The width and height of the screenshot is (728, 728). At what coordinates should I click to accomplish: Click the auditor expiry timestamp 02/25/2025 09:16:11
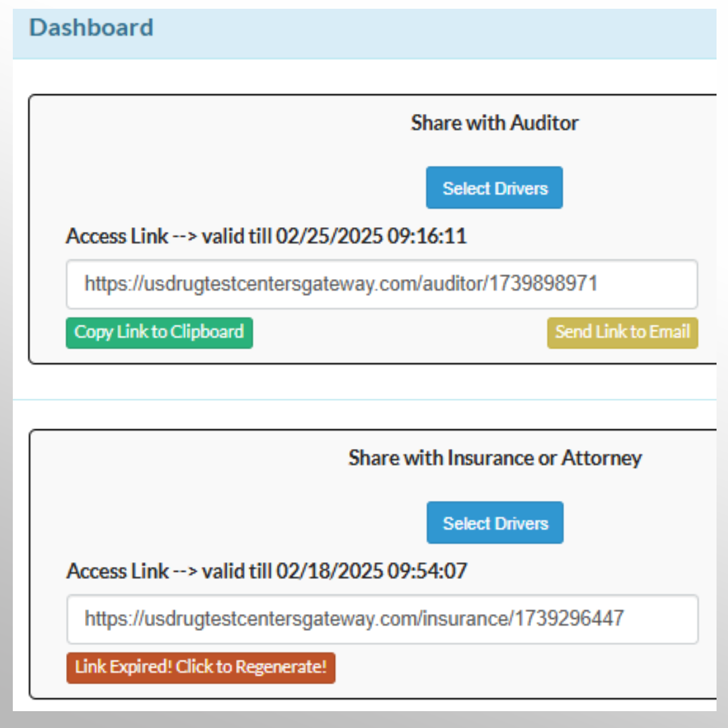(x=371, y=237)
